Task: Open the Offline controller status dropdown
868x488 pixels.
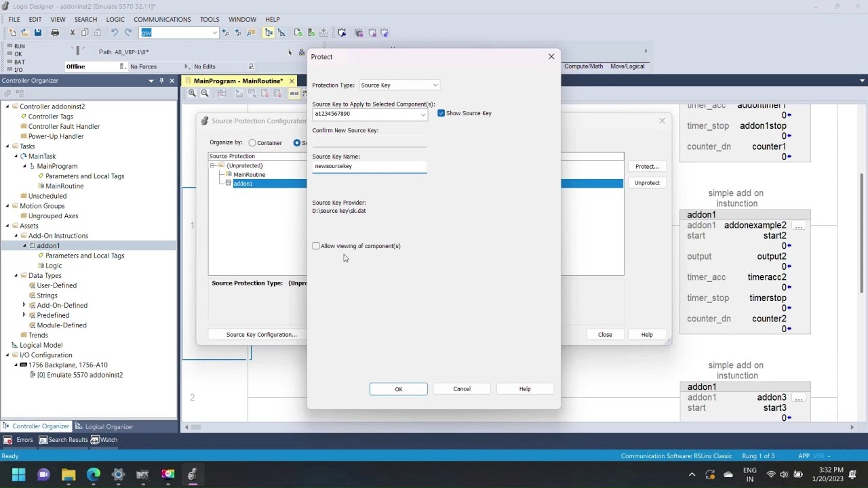Action: 122,66
